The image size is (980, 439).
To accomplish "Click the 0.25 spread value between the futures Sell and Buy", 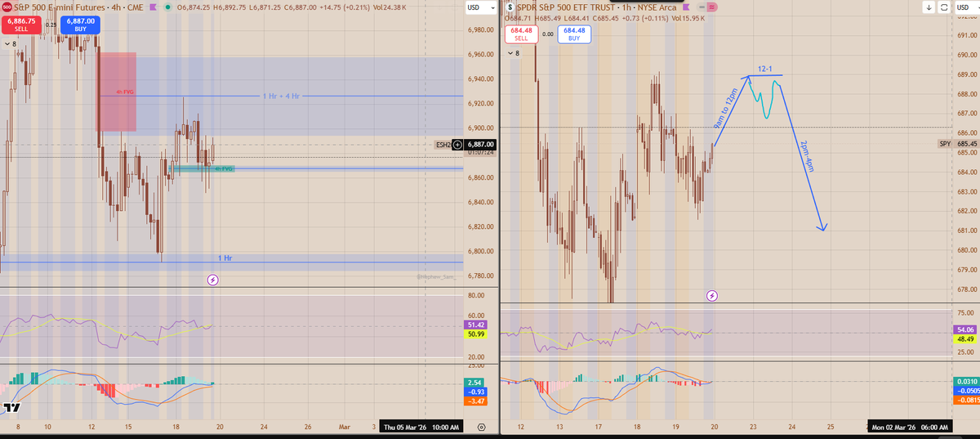I will (x=50, y=25).
